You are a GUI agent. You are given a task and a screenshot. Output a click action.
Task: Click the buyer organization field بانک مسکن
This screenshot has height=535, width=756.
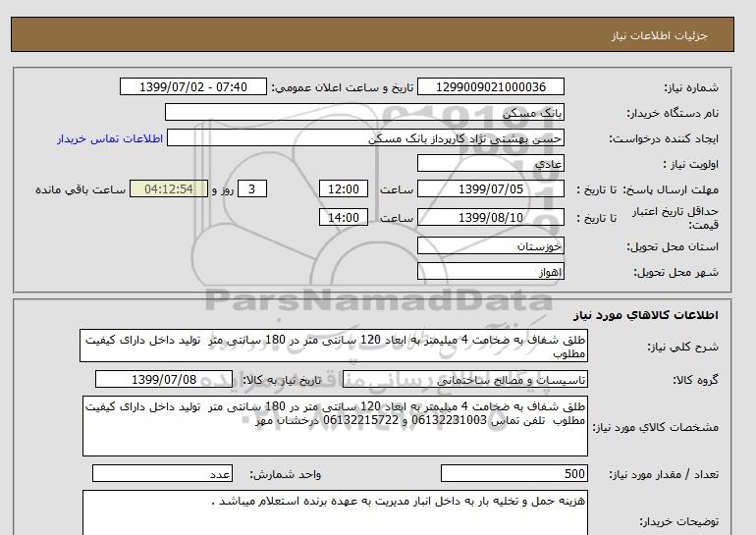pyautogui.click(x=503, y=114)
